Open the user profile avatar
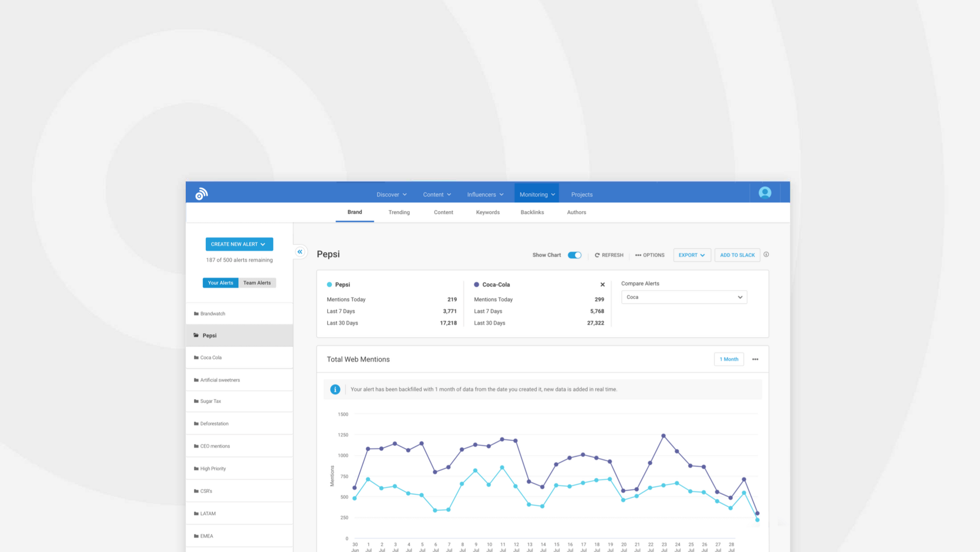Screen dimensions: 980x552 pos(764,193)
